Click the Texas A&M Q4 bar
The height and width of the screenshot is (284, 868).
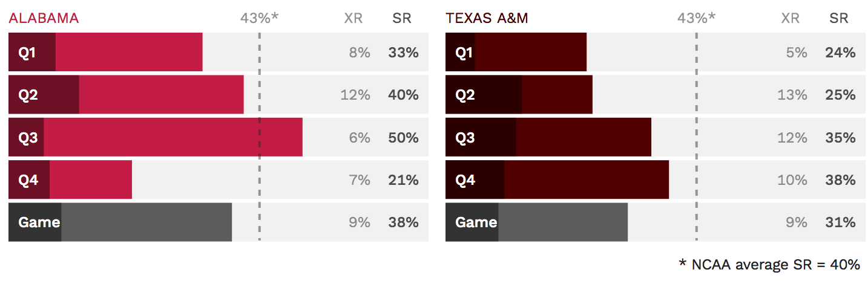[557, 180]
